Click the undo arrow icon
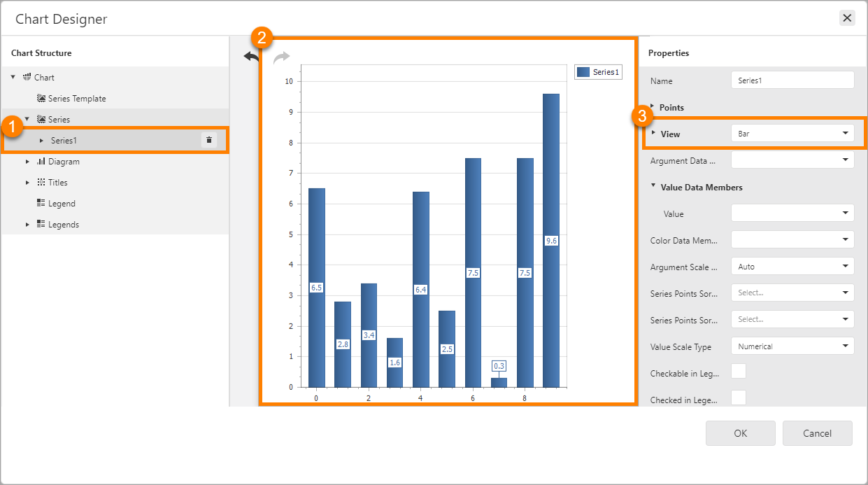Screen dimensions: 868x485 [250, 57]
